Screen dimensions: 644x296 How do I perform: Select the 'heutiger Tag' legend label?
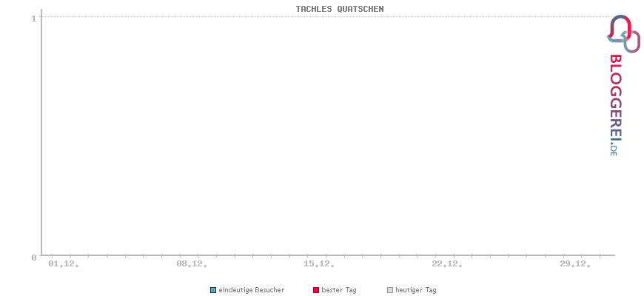(x=416, y=290)
